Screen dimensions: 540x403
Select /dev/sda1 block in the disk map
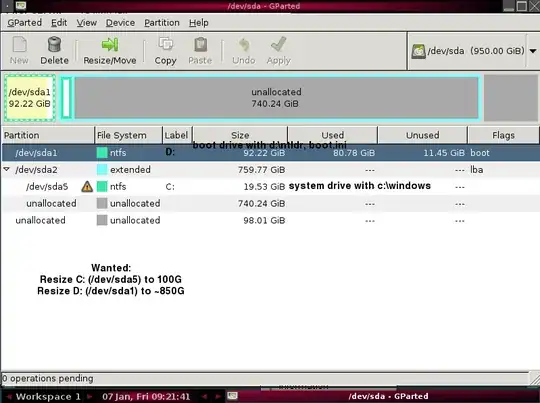point(30,98)
